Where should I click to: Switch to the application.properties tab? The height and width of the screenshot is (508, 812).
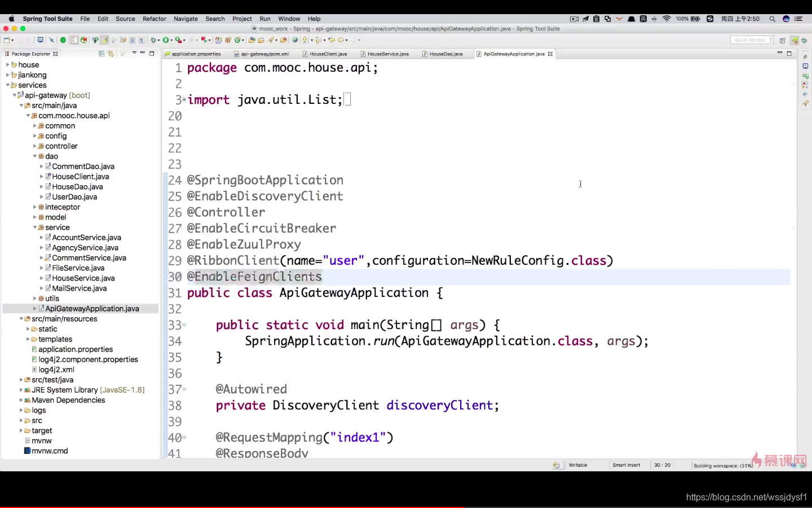click(196, 54)
